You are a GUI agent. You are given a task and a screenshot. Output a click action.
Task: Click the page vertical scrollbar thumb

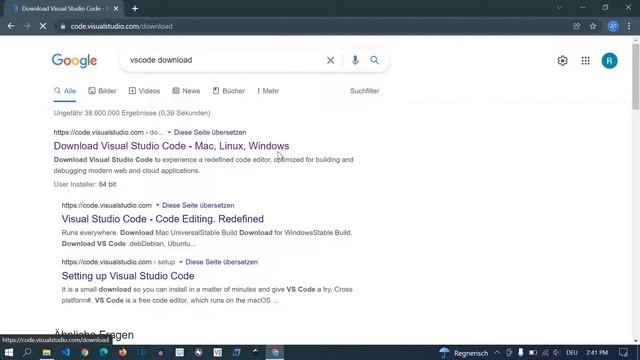(x=636, y=76)
